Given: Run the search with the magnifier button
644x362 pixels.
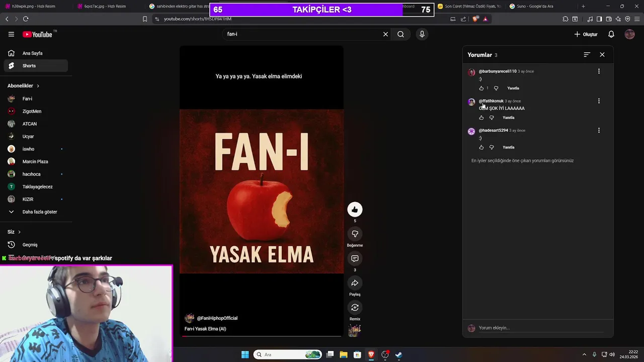Looking at the screenshot, I should click(x=400, y=34).
